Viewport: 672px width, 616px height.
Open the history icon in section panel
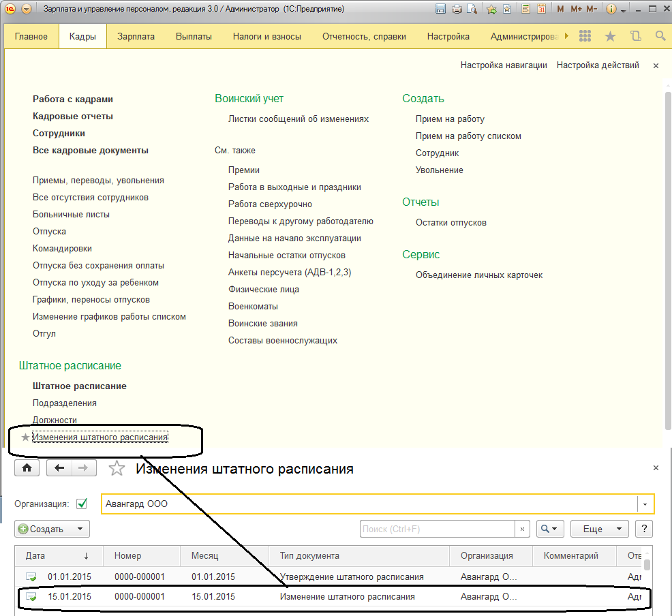point(636,36)
